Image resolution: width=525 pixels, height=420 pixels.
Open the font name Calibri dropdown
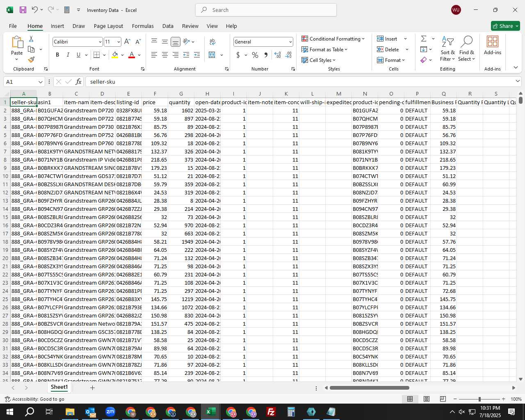pyautogui.click(x=100, y=42)
